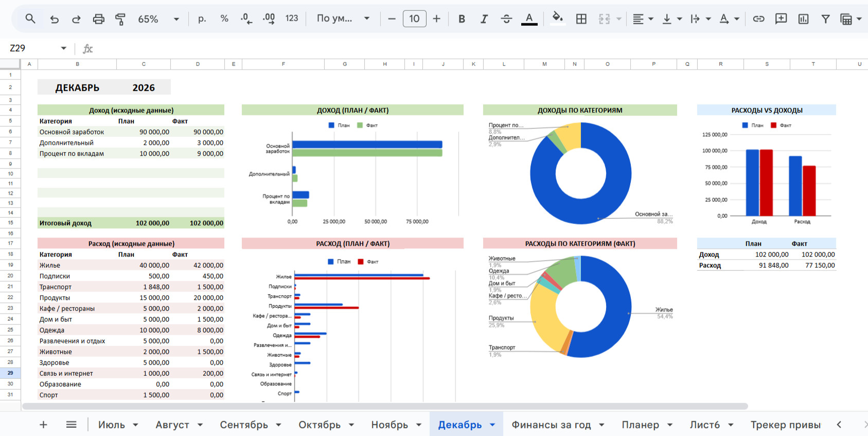Open the Name Box dropdown arrow
This screenshot has width=868, height=436.
tap(63, 48)
